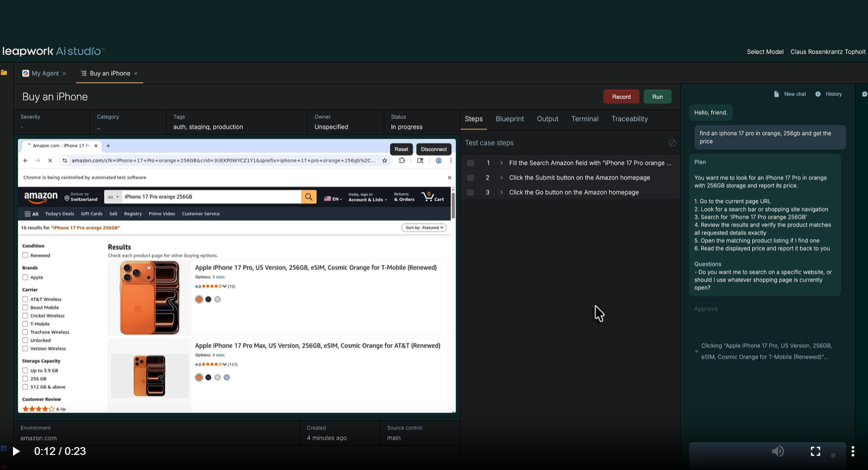Open the Sort by Featured dropdown
Viewport: 868px width, 470px height.
[x=424, y=228]
